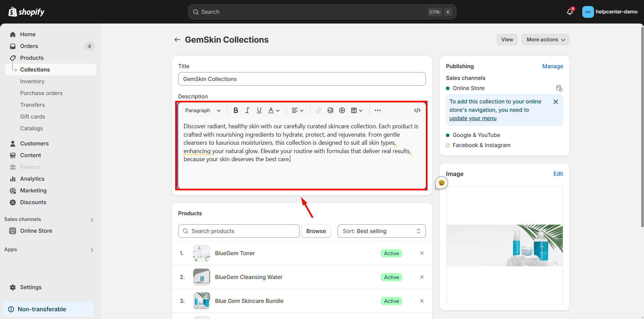Expand the More actions menu
This screenshot has width=644, height=319.
[x=545, y=40]
